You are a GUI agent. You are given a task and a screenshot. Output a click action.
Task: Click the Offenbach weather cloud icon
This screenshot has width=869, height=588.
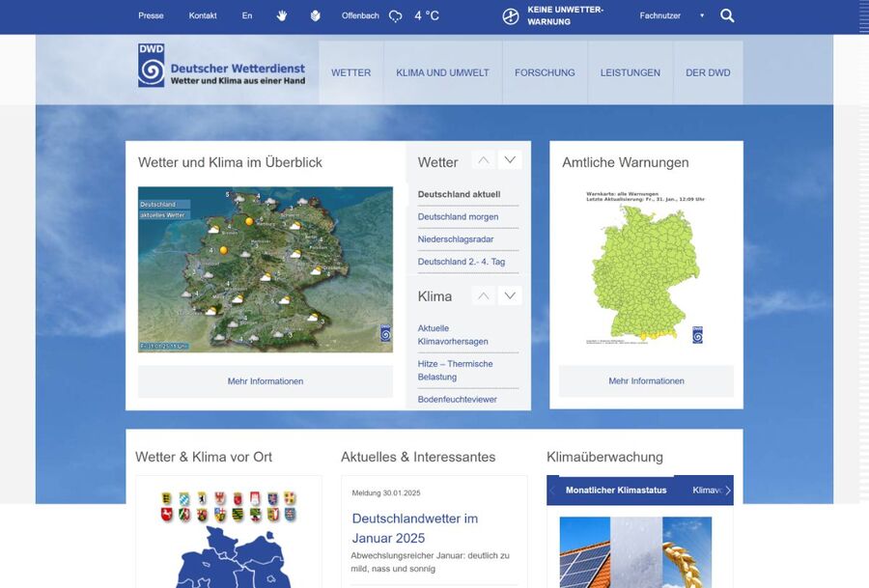click(x=395, y=15)
